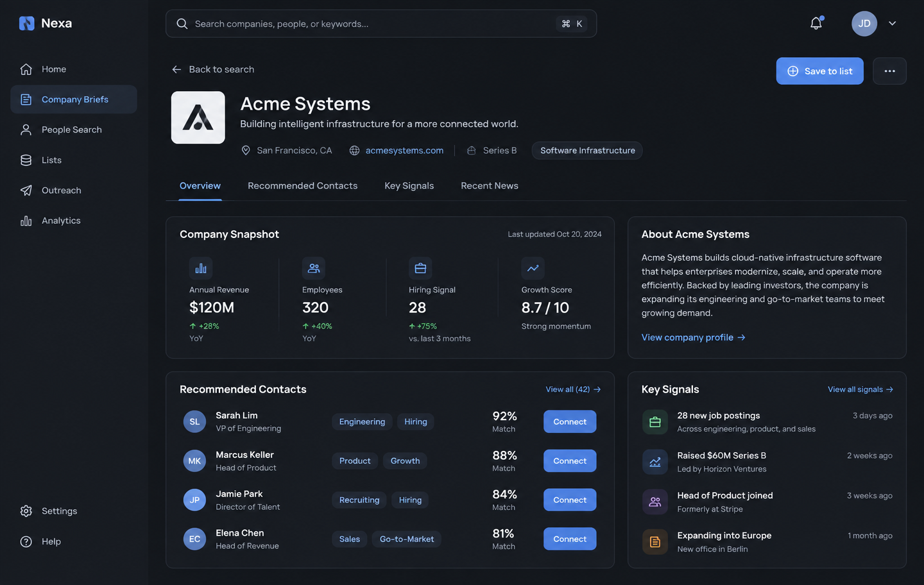Switch to the Key Signals tab
The width and height of the screenshot is (924, 585).
coord(409,186)
